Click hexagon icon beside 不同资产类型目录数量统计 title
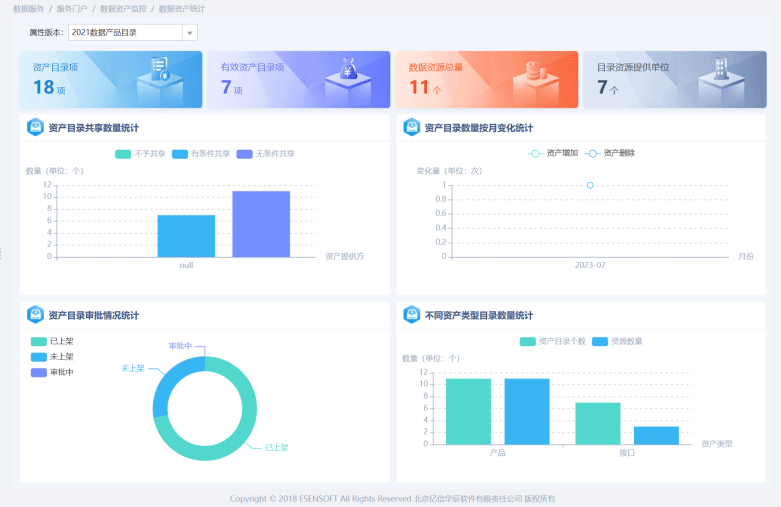Viewport: 781px width, 507px height. point(411,314)
